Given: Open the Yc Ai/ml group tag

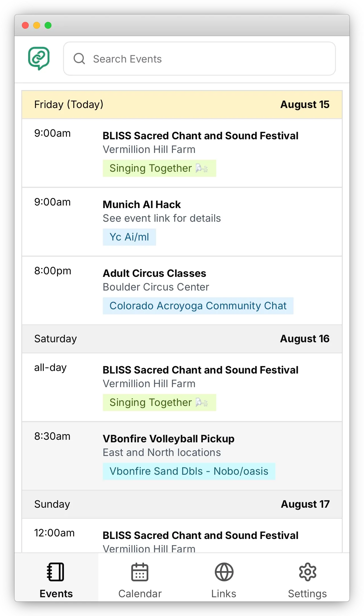Looking at the screenshot, I should tap(129, 237).
